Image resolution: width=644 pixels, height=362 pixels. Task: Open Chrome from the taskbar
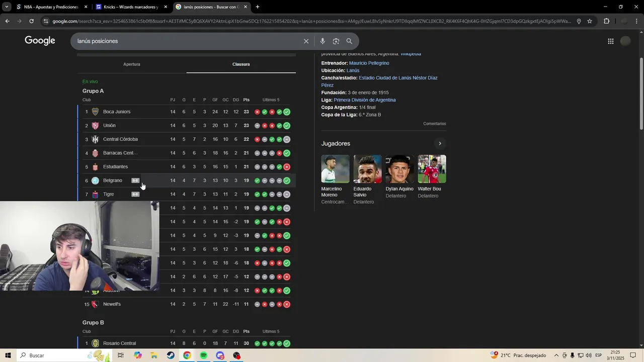click(187, 355)
